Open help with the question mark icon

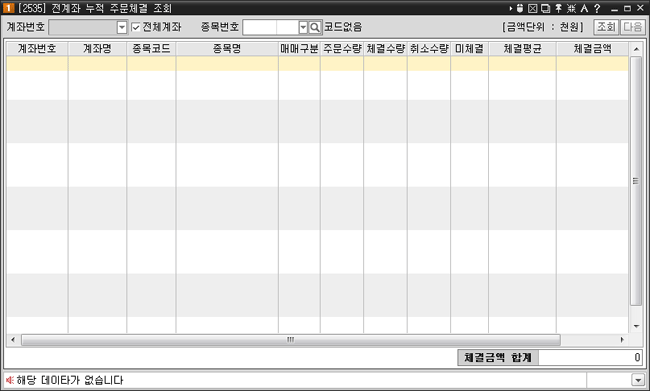click(x=597, y=8)
